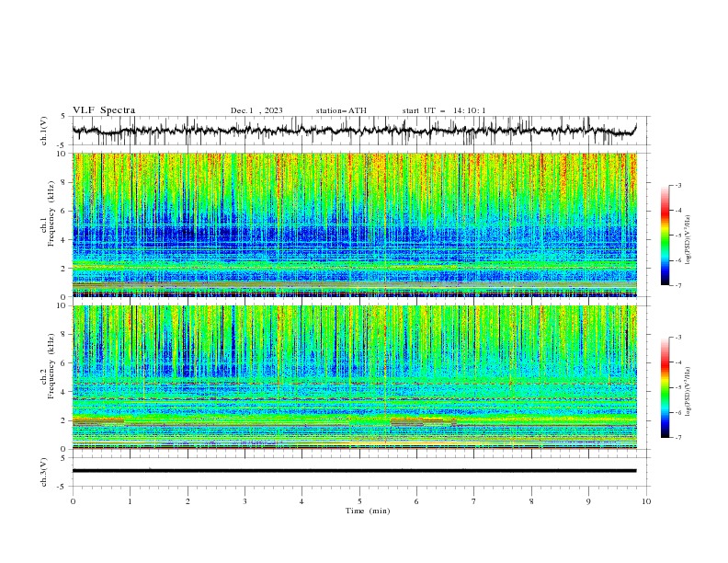
Task: Click the "VLF Spectra" plot title
Action: pos(104,110)
